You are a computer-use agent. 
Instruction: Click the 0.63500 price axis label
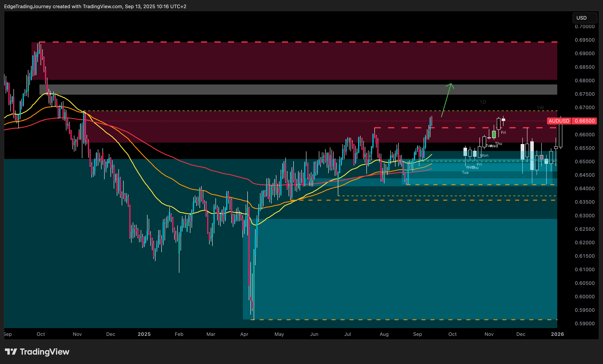tap(585, 202)
